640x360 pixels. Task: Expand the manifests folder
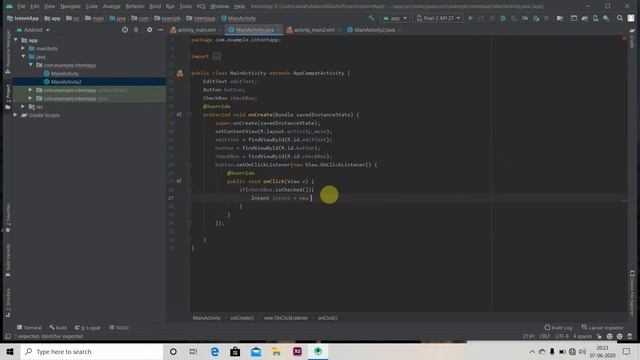point(23,48)
